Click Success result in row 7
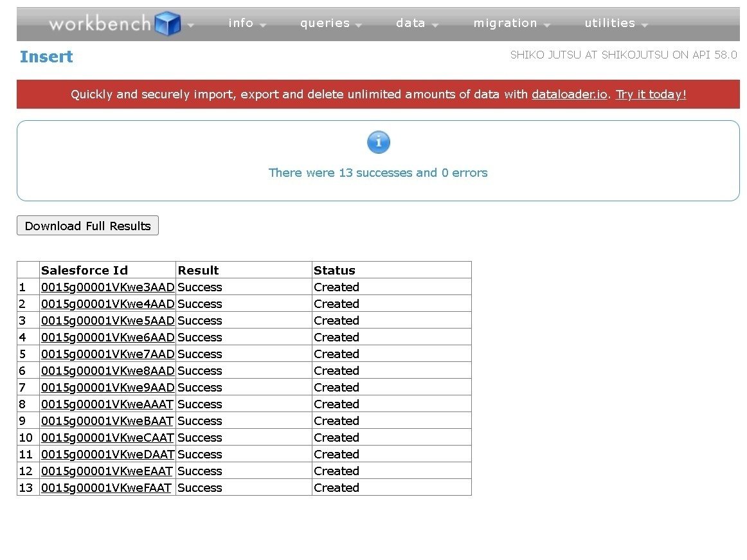 point(200,387)
